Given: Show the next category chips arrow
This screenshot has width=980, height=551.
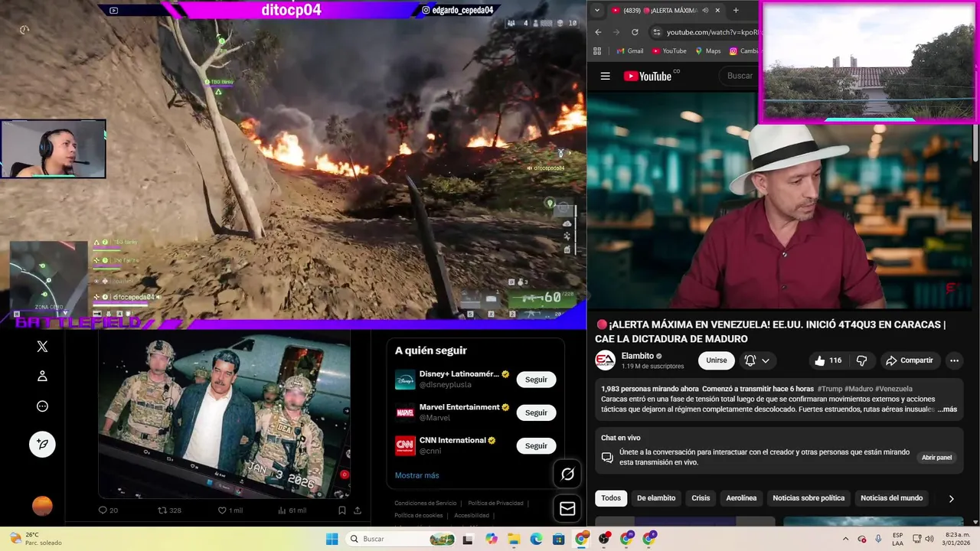Looking at the screenshot, I should pos(952,498).
